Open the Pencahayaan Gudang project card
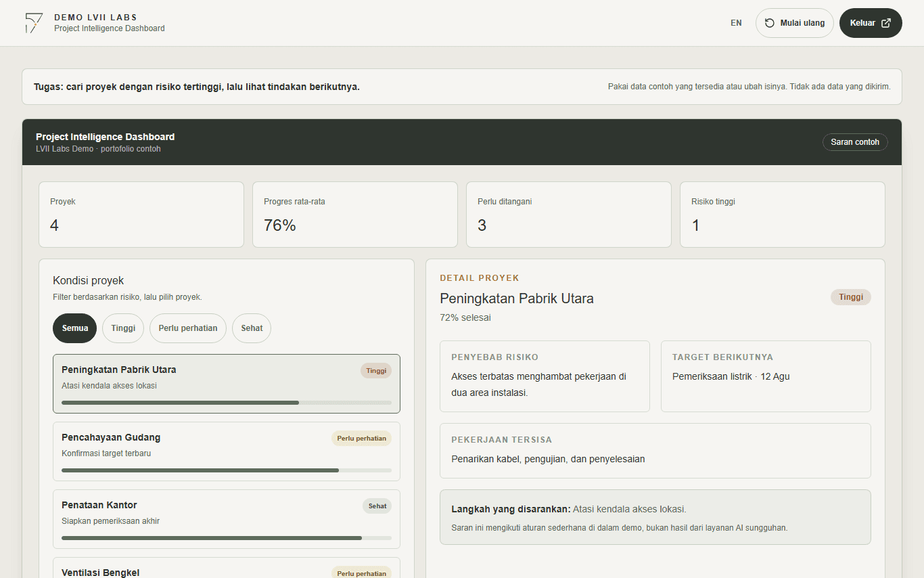The image size is (924, 578). pyautogui.click(x=227, y=451)
